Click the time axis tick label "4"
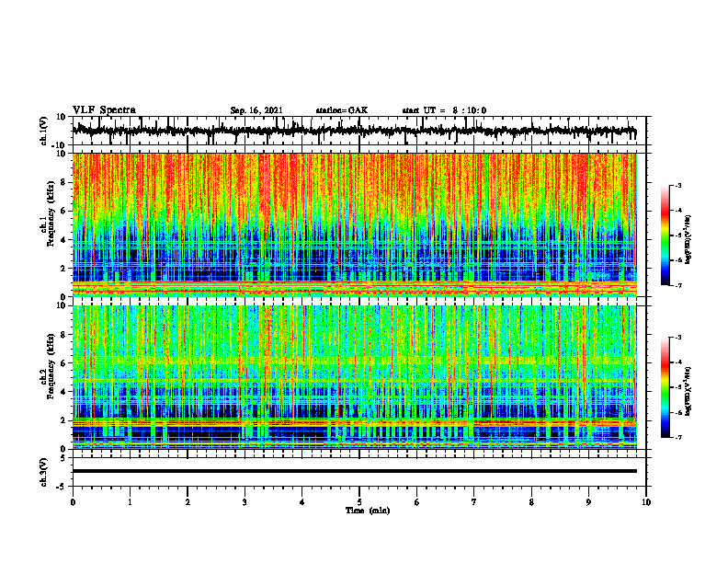This screenshot has width=728, height=563. tap(302, 502)
